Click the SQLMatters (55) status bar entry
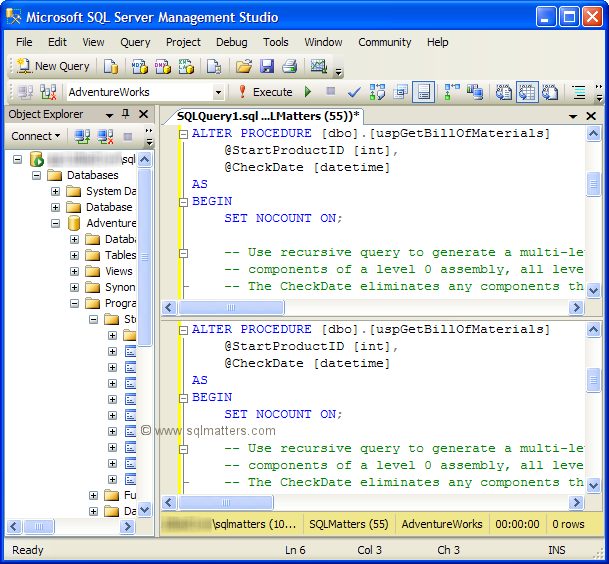 tap(349, 524)
